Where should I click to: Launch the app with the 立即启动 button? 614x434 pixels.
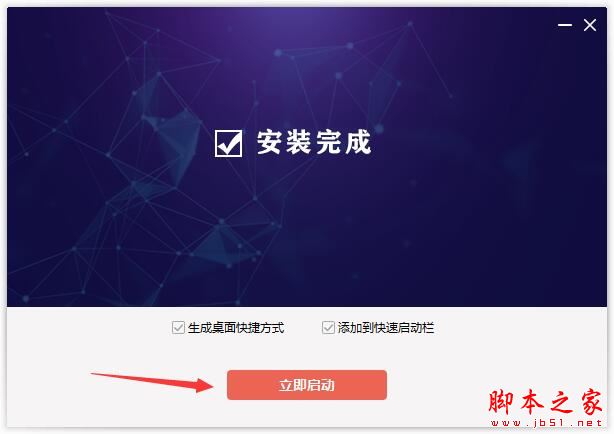coord(307,385)
